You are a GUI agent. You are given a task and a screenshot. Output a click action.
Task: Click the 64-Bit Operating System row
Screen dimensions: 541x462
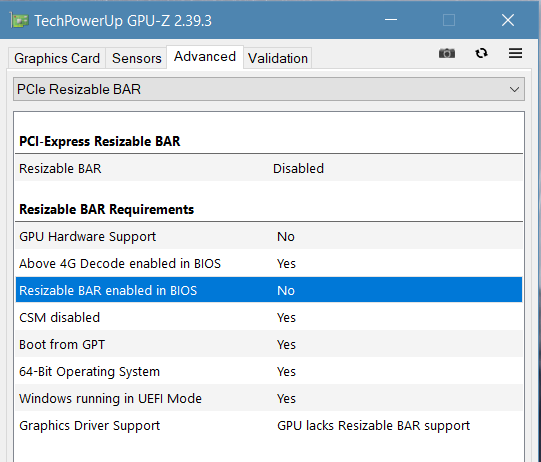coord(269,371)
